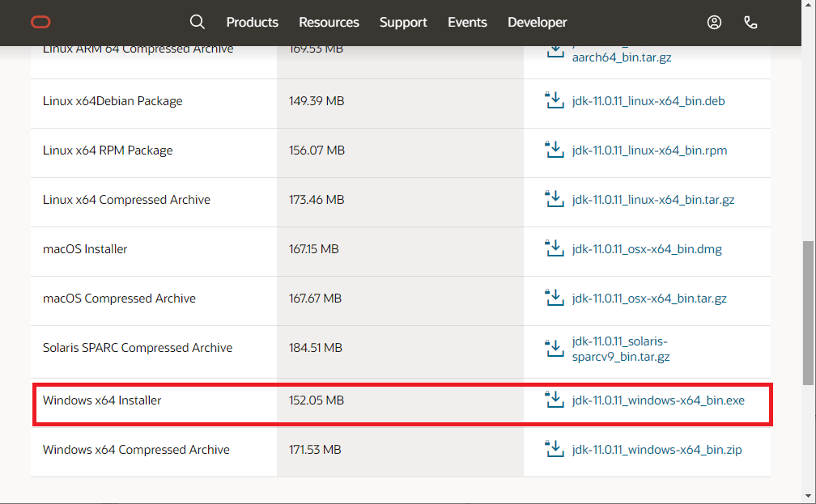Click the page vertical scrollbar thumb

point(808,312)
